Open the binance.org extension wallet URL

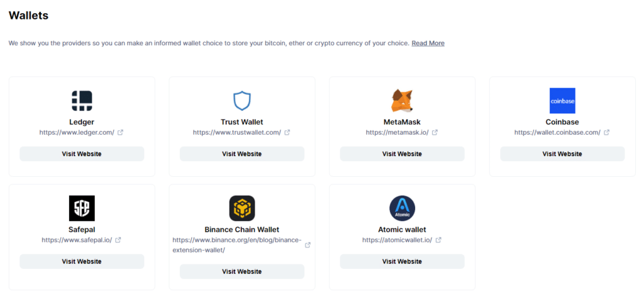click(x=237, y=245)
